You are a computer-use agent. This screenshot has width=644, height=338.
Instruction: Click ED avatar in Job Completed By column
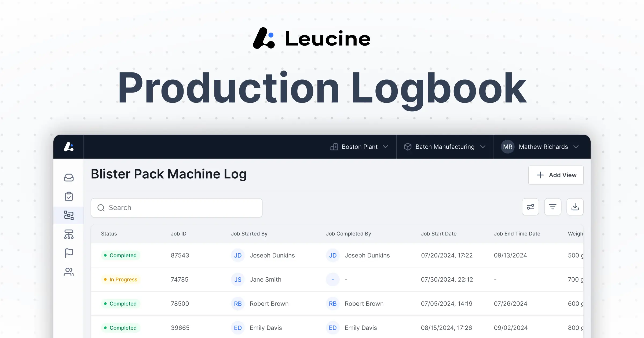pos(333,328)
